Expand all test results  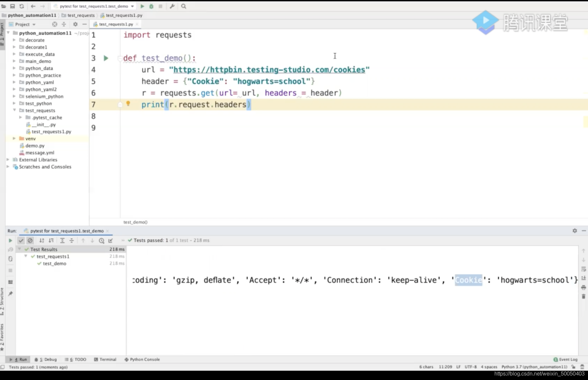62,240
